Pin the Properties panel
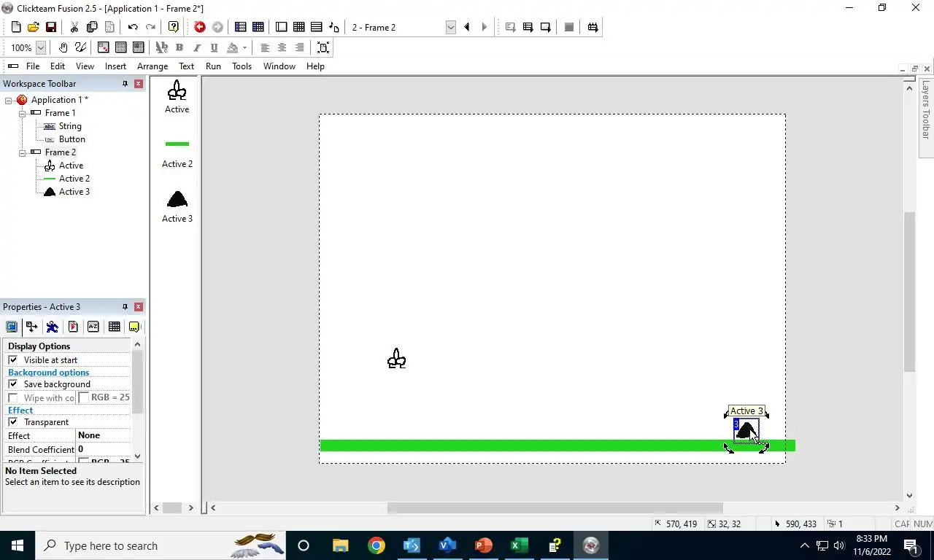The height and width of the screenshot is (560, 934). pyautogui.click(x=125, y=307)
